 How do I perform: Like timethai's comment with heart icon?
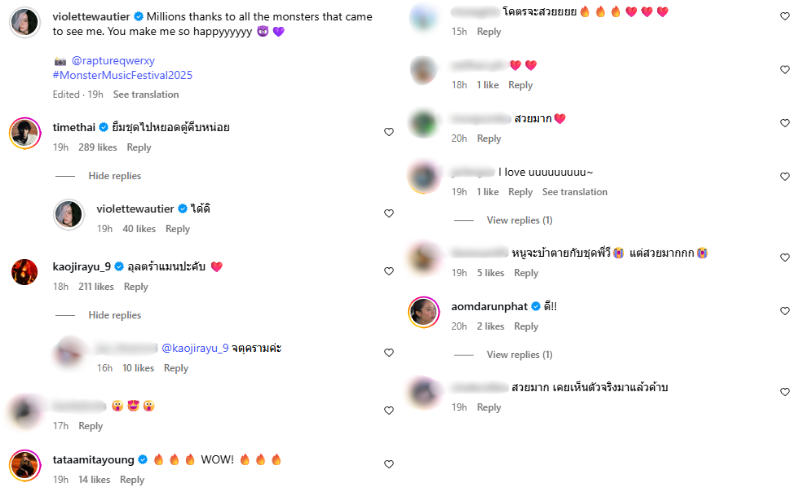(x=389, y=132)
